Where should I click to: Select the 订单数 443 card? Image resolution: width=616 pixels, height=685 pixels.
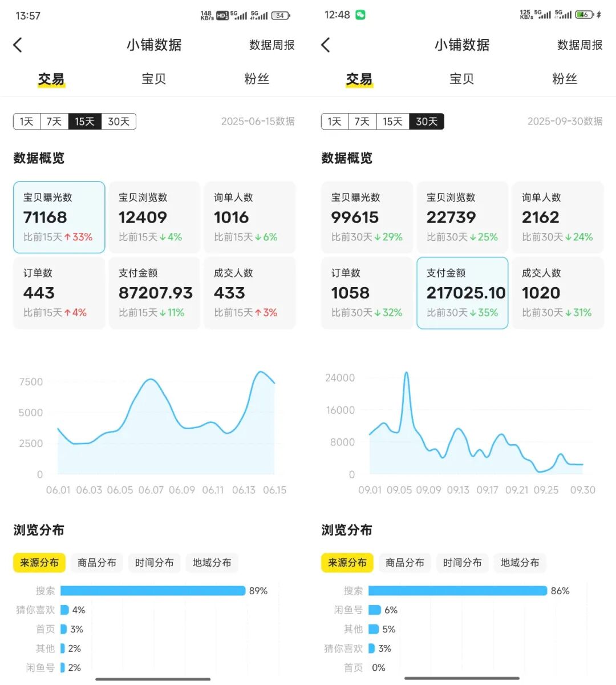pyautogui.click(x=59, y=292)
